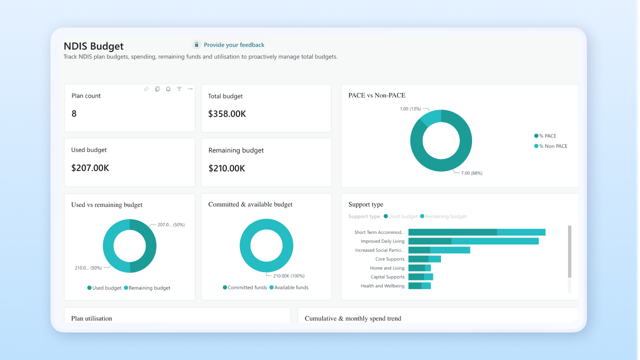Select Available funds legend item

(289, 287)
